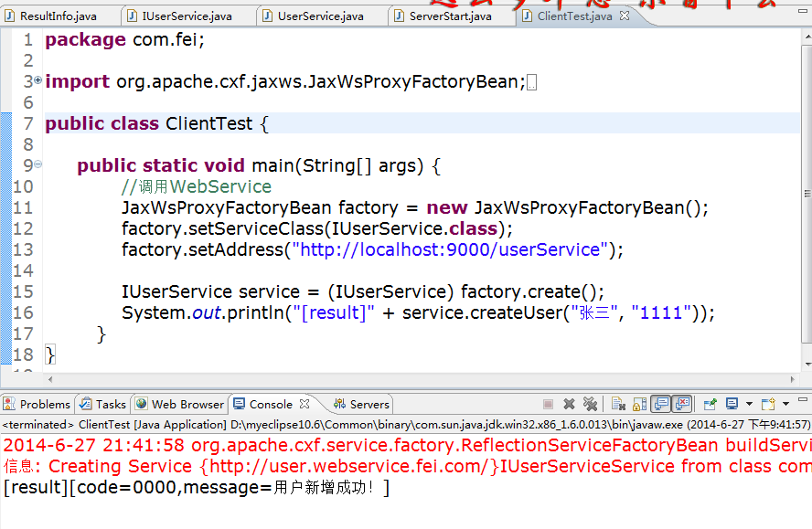Image resolution: width=812 pixels, height=529 pixels.
Task: Click the Web Browser globe icon
Action: point(142,404)
